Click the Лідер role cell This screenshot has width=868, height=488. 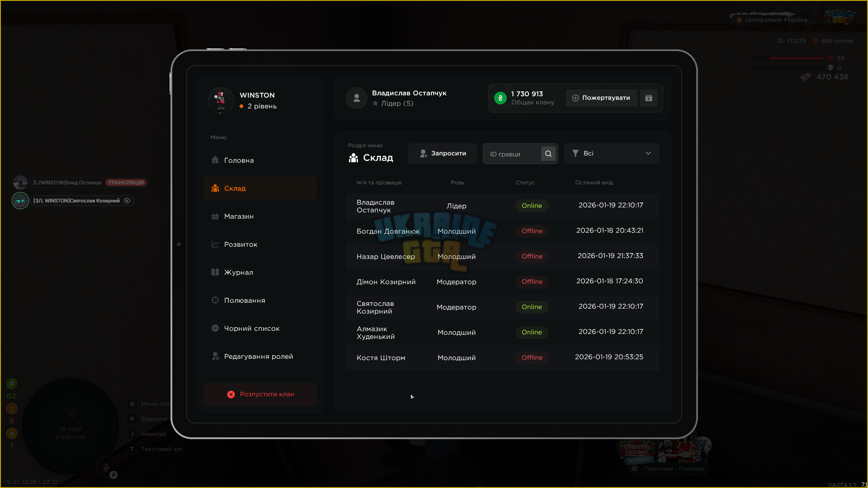coord(457,206)
